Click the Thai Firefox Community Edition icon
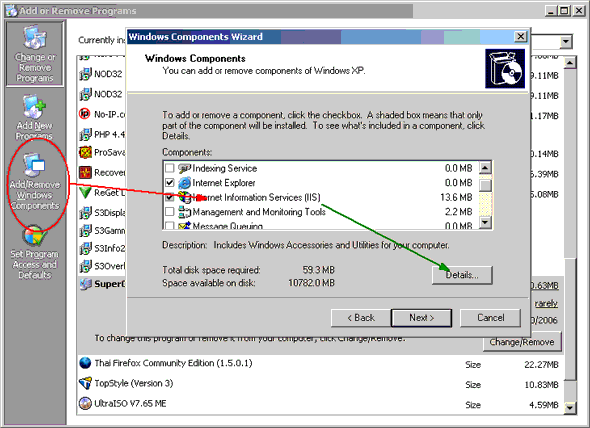This screenshot has width=590, height=428. 85,363
